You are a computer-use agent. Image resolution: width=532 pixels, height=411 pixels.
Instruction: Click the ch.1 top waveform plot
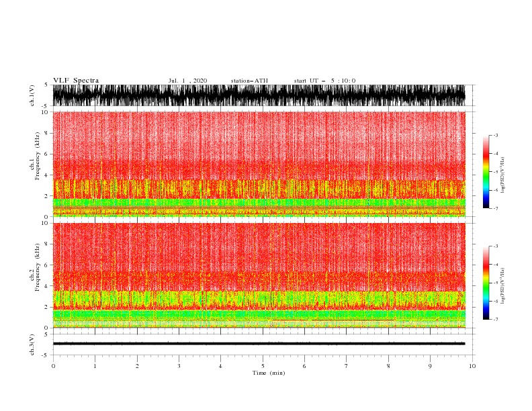tap(259, 95)
